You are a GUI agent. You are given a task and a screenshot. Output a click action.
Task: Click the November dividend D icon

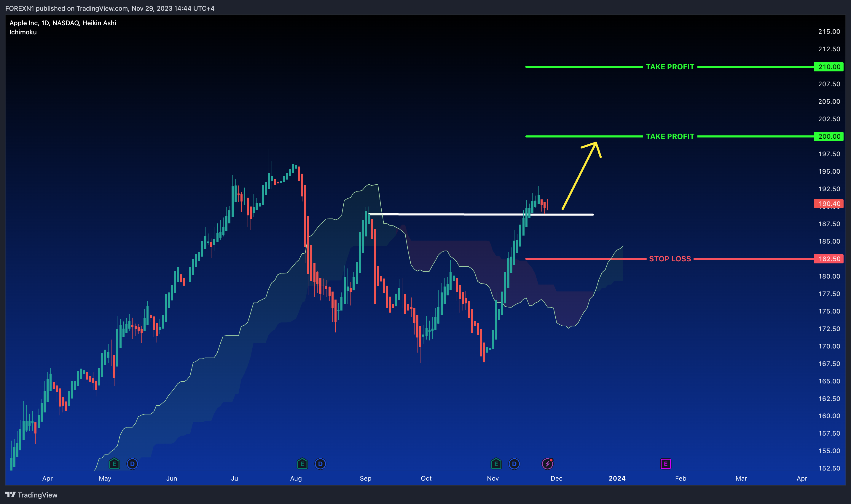514,464
